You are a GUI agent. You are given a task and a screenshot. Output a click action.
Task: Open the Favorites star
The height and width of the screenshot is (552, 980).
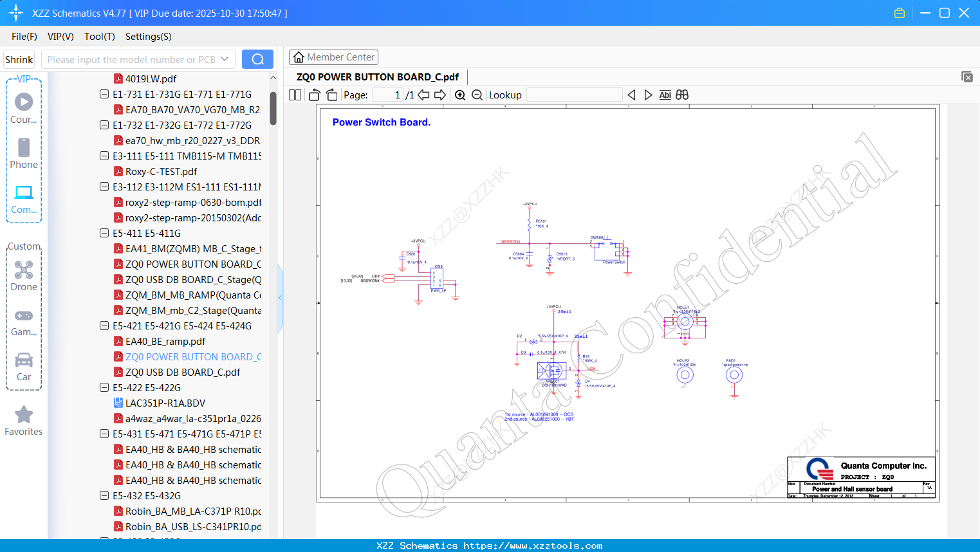pyautogui.click(x=24, y=421)
